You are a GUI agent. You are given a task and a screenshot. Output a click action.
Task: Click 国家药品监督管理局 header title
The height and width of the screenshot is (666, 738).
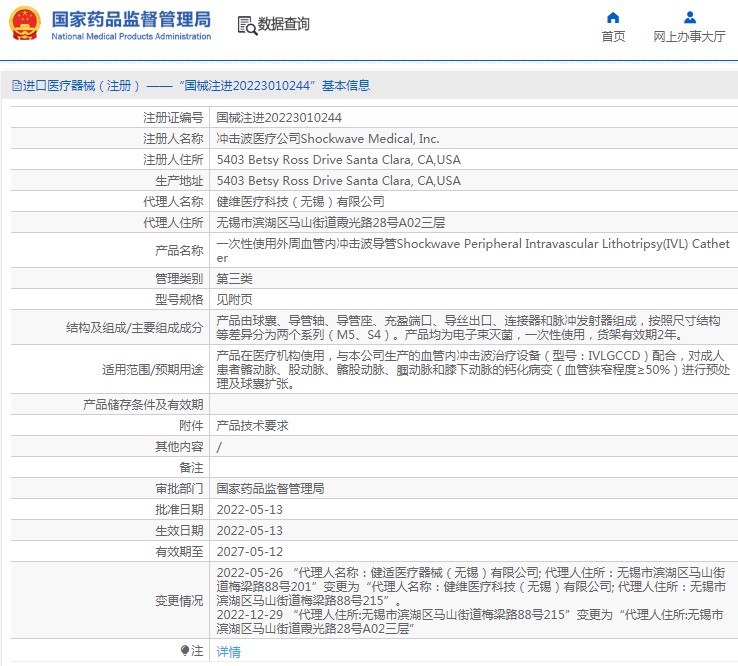point(131,19)
